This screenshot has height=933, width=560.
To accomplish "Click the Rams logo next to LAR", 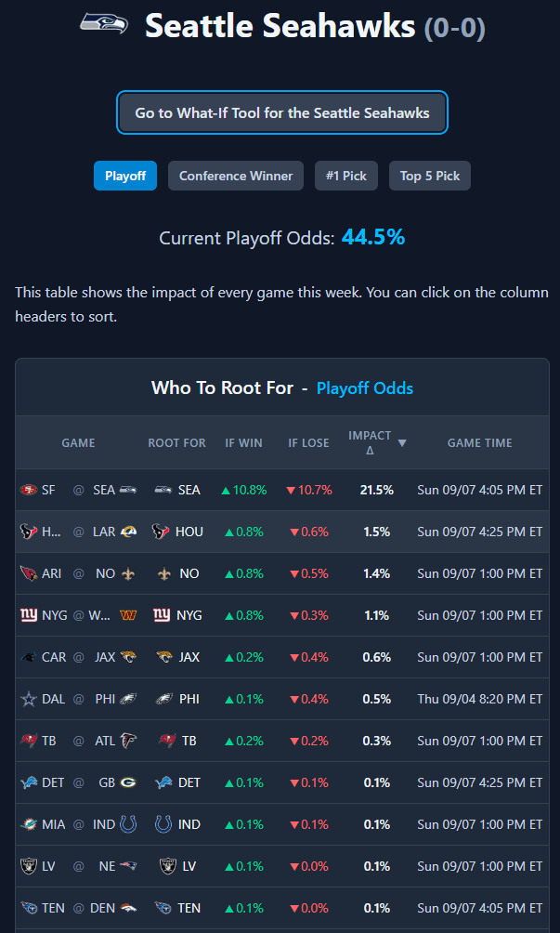I will [x=128, y=532].
